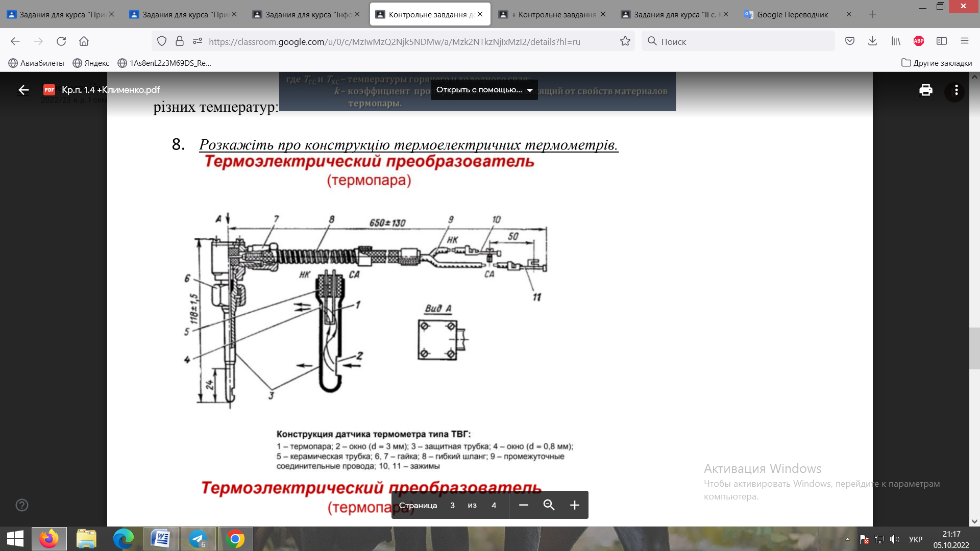
Task: Launch Microsoft Edge from the taskbar
Action: (123, 539)
